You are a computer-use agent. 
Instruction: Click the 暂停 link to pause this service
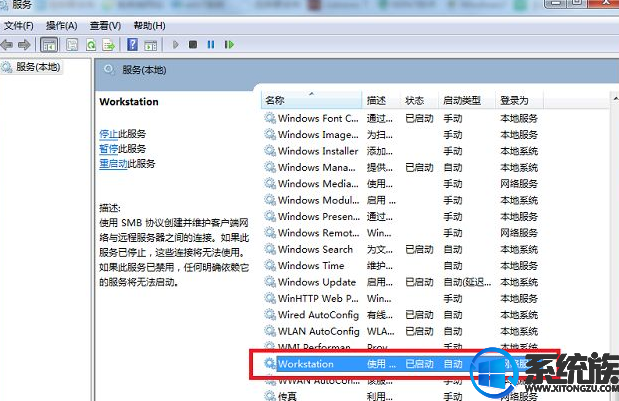pyautogui.click(x=109, y=149)
